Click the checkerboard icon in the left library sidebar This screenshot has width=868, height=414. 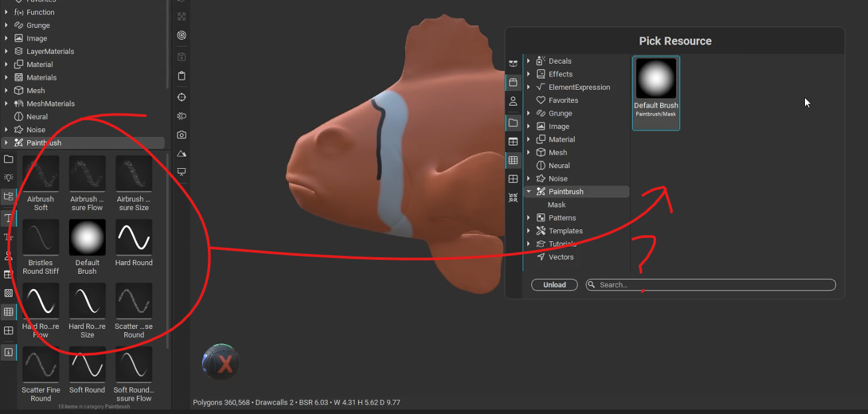[9, 292]
